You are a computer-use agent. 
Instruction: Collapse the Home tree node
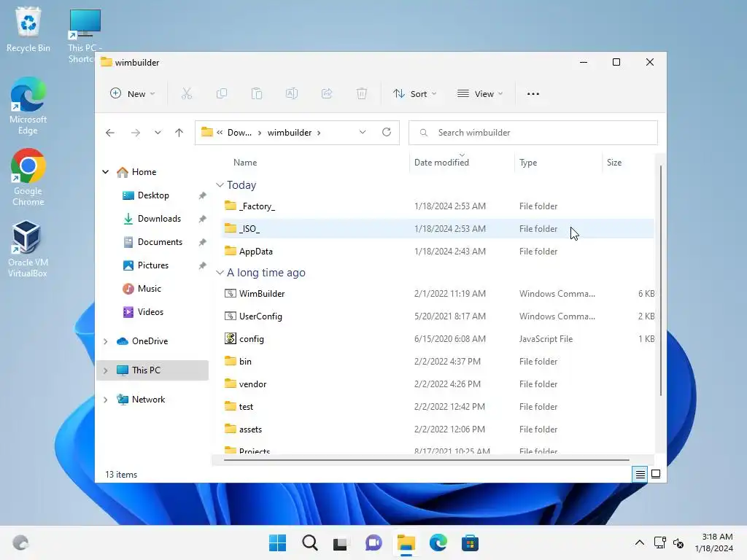(106, 172)
